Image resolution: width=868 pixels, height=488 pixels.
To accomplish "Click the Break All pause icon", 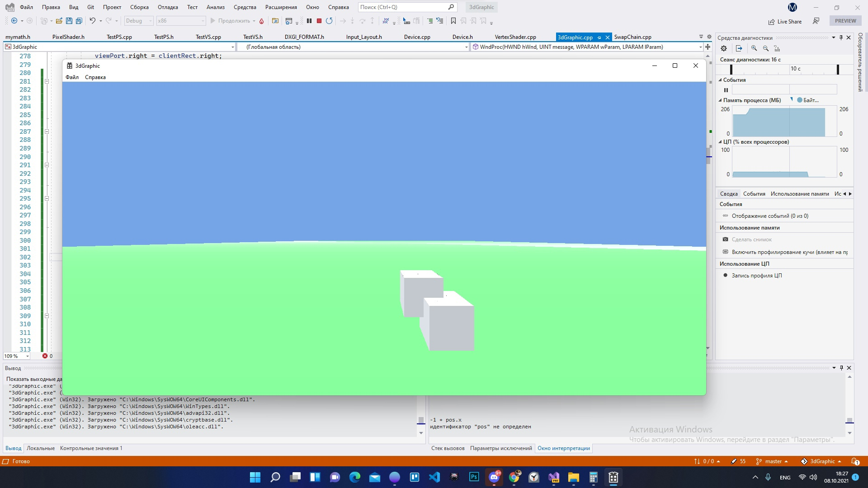I will click(x=310, y=21).
